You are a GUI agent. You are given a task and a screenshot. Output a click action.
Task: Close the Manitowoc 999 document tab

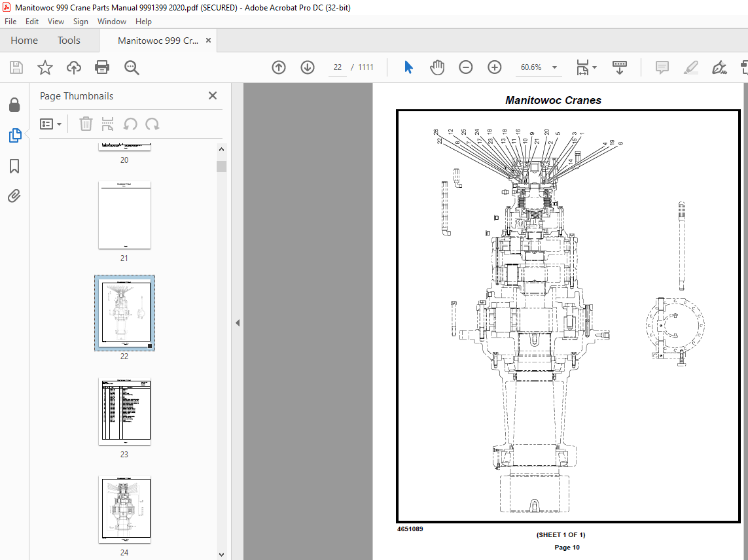pos(208,41)
